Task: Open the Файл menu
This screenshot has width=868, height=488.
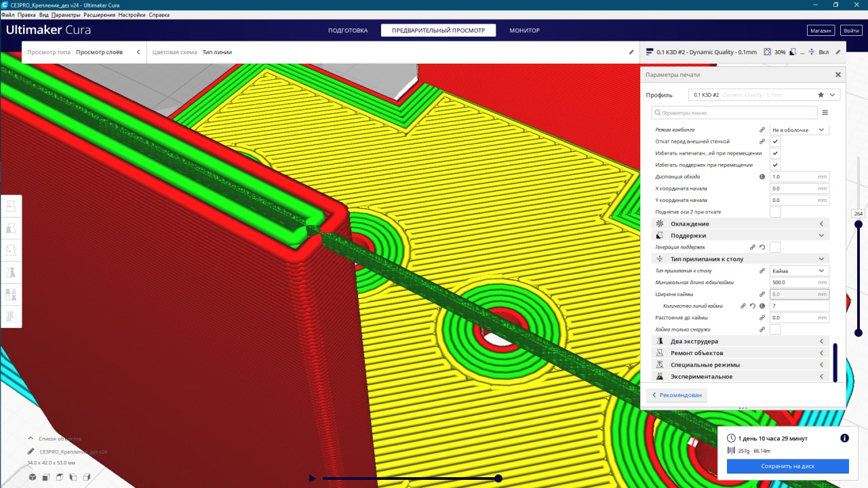Action: click(x=8, y=14)
